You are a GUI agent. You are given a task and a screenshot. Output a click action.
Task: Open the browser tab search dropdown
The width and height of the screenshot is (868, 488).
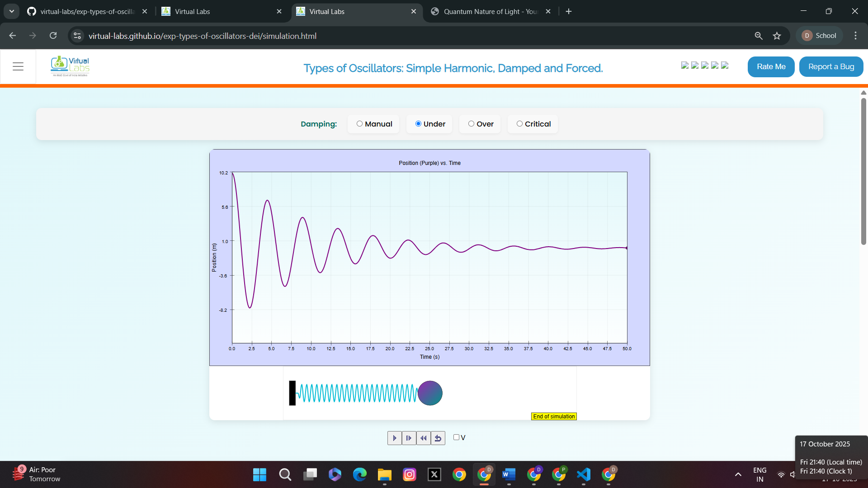tap(11, 11)
